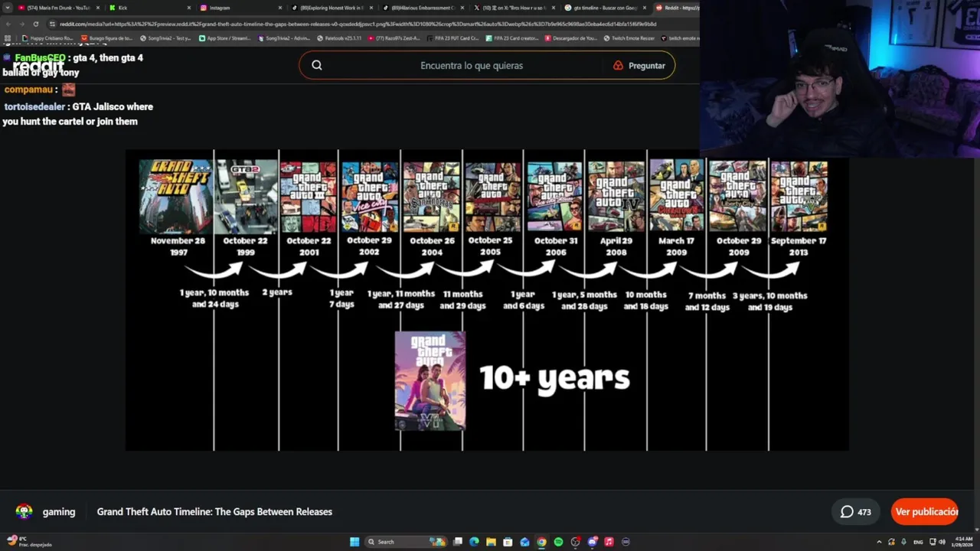This screenshot has width=980, height=551.
Task: Click the gaming subreddit avatar icon
Action: (x=24, y=512)
